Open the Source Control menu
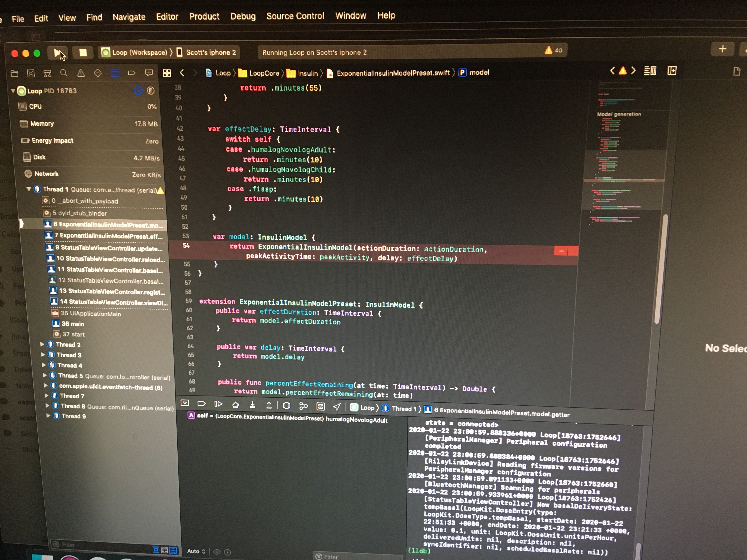Screen dimensions: 747x560 [295, 16]
